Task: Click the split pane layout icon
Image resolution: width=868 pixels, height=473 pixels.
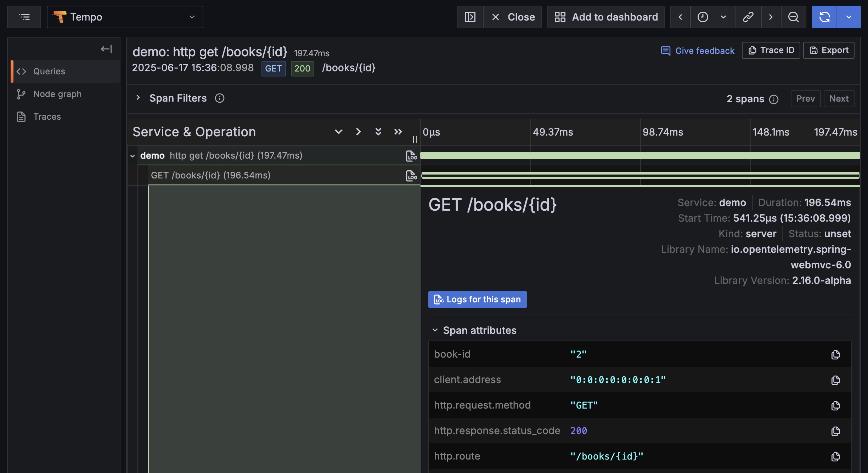Action: [x=470, y=17]
